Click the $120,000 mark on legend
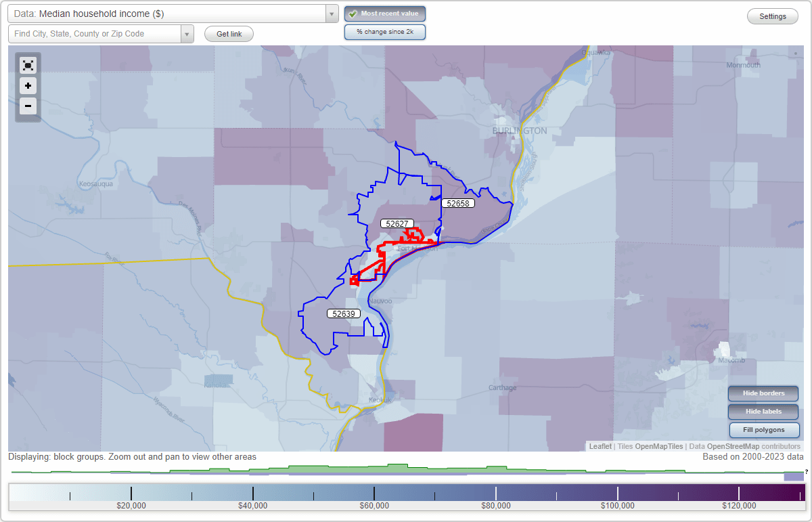812x522 pixels. pyautogui.click(x=739, y=505)
